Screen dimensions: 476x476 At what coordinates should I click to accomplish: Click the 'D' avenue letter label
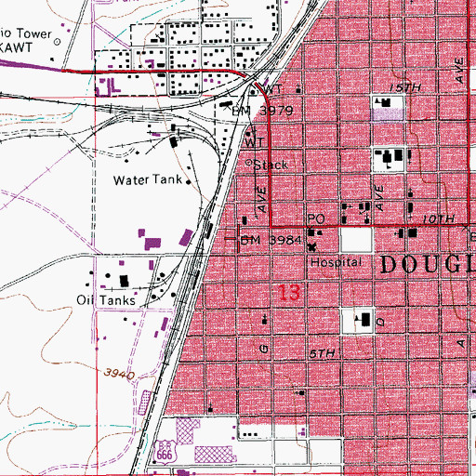coord(380,322)
